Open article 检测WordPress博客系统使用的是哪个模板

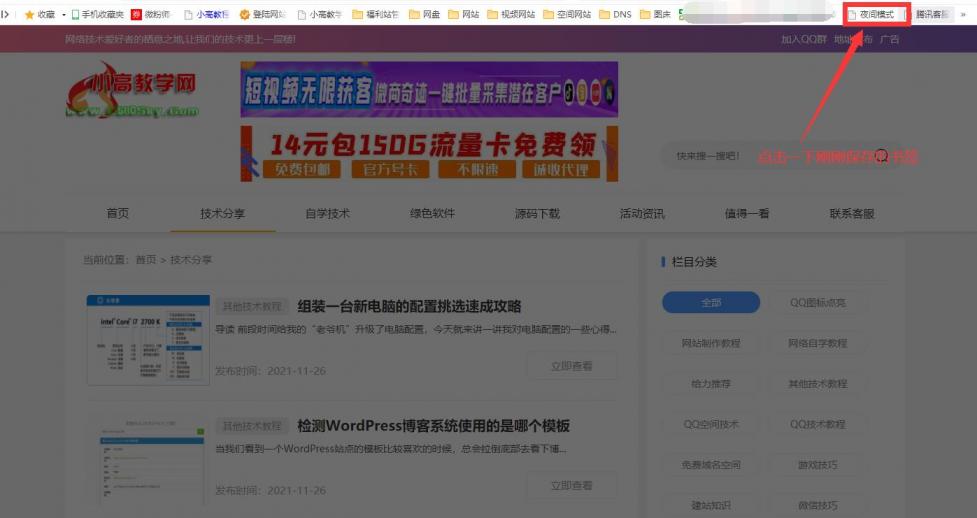pos(434,426)
